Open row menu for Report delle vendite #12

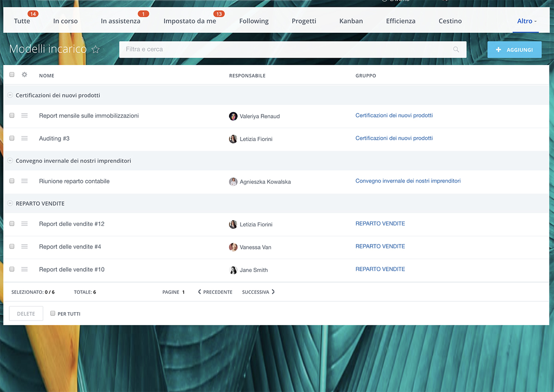24,224
